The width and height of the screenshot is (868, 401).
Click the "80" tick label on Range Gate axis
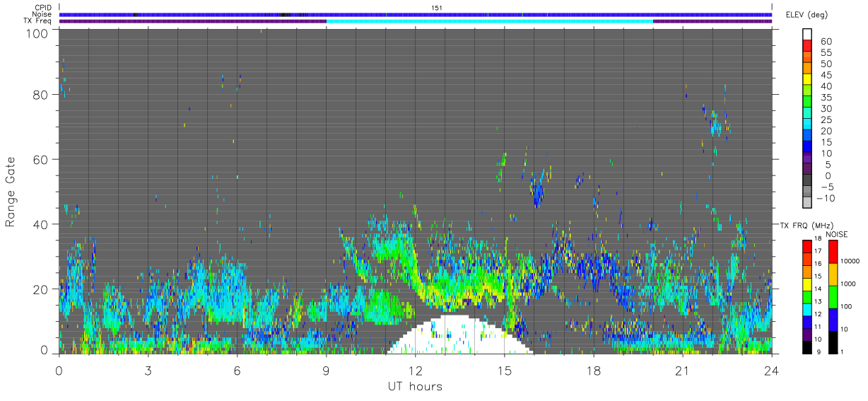click(41, 95)
